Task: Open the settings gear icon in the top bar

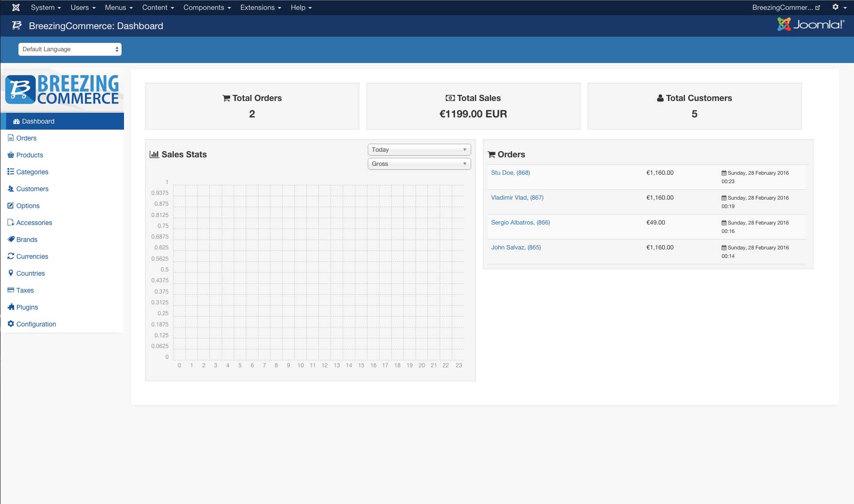Action: click(835, 7)
